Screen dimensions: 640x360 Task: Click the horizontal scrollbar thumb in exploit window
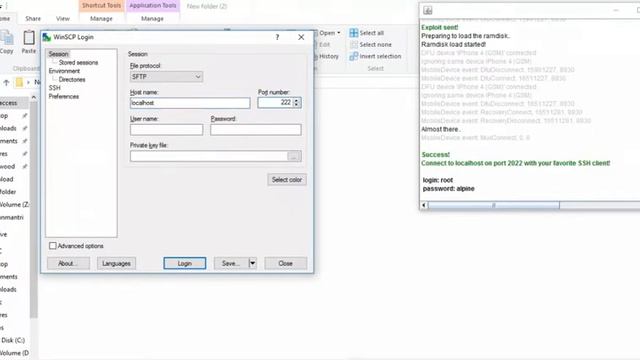(x=493, y=205)
